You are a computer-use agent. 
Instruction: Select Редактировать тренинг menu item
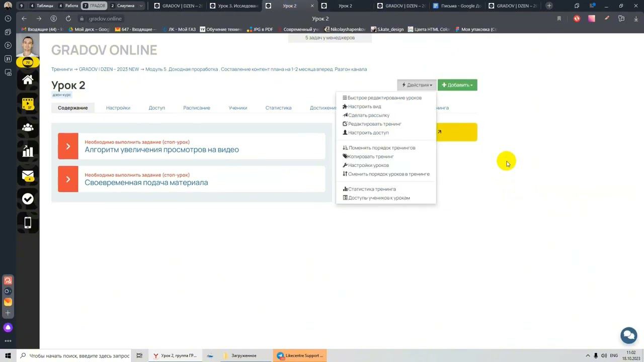[x=372, y=124]
